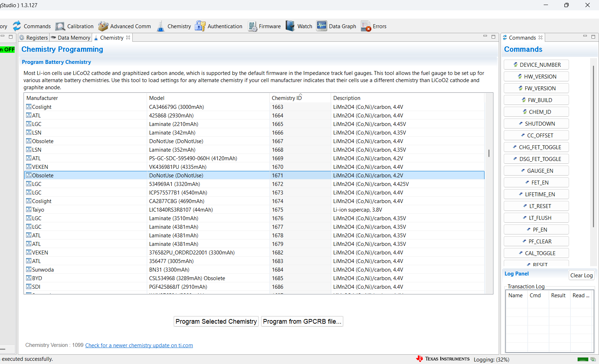Select the SDI PGF425868JT row icon
The image size is (599, 364).
29,287
